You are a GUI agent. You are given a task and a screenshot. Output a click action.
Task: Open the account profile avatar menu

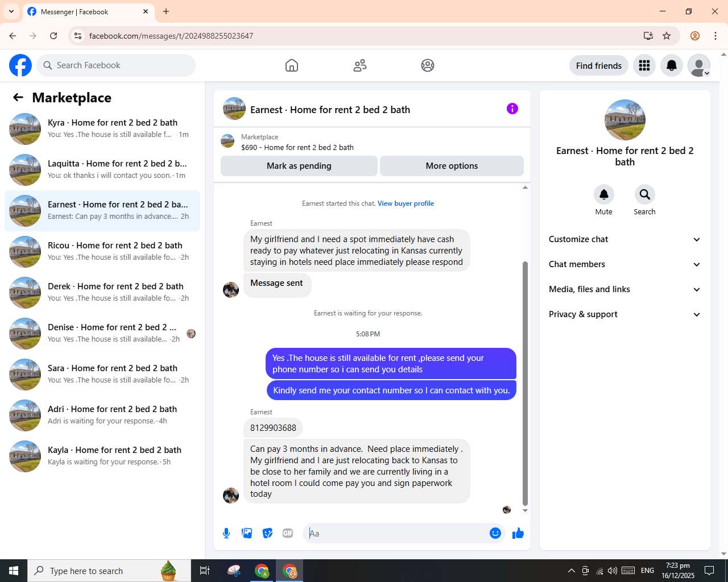click(x=699, y=65)
